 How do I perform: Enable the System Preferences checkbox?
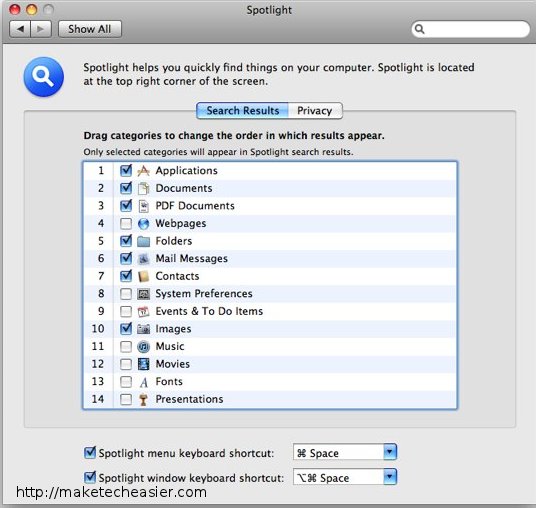coord(126,294)
